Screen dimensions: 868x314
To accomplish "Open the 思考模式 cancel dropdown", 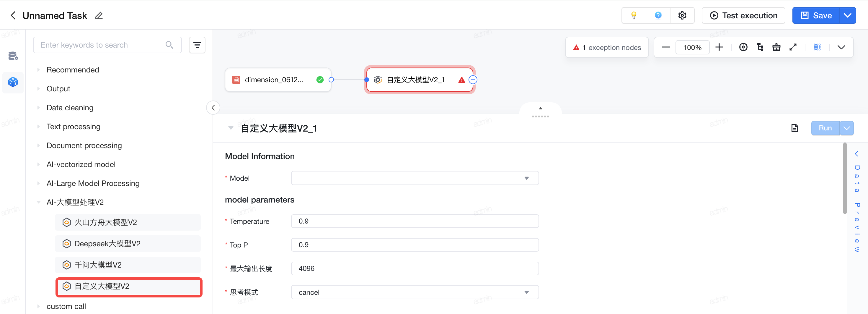I will [x=415, y=292].
